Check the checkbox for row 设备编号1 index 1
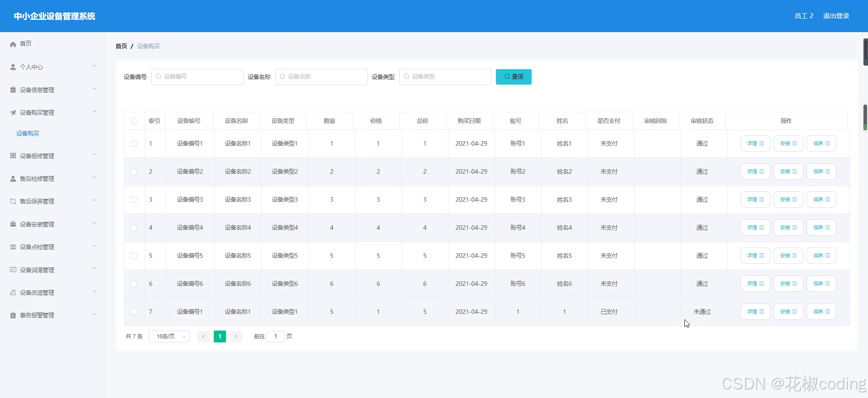The height and width of the screenshot is (398, 868). pyautogui.click(x=134, y=143)
